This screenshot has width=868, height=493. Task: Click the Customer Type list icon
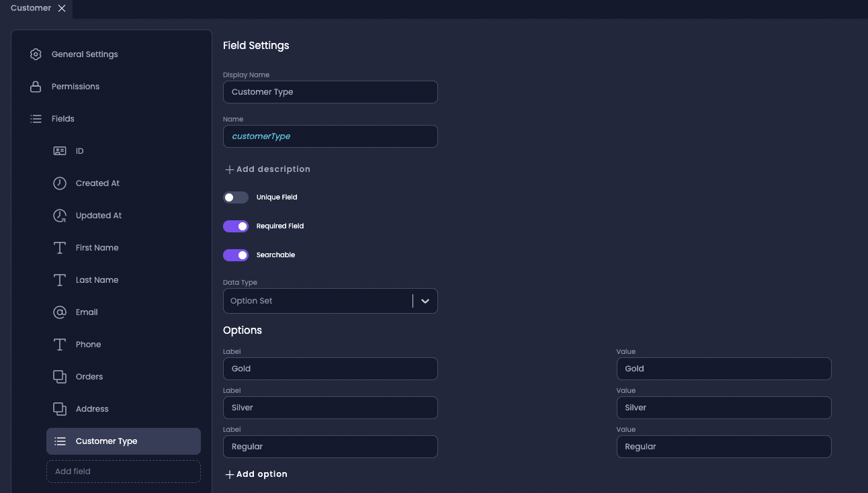point(60,441)
